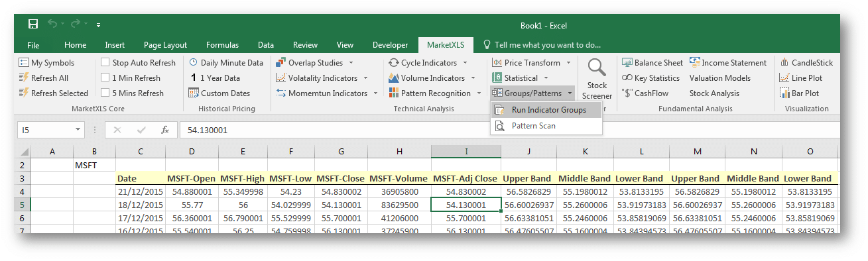The image size is (868, 261).
Task: Click the Insert Function fx icon
Action: (165, 130)
